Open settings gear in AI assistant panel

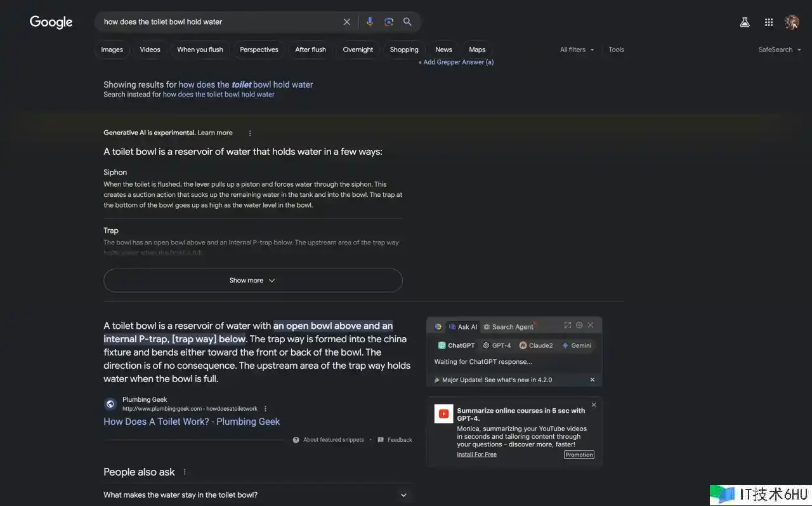click(x=579, y=325)
